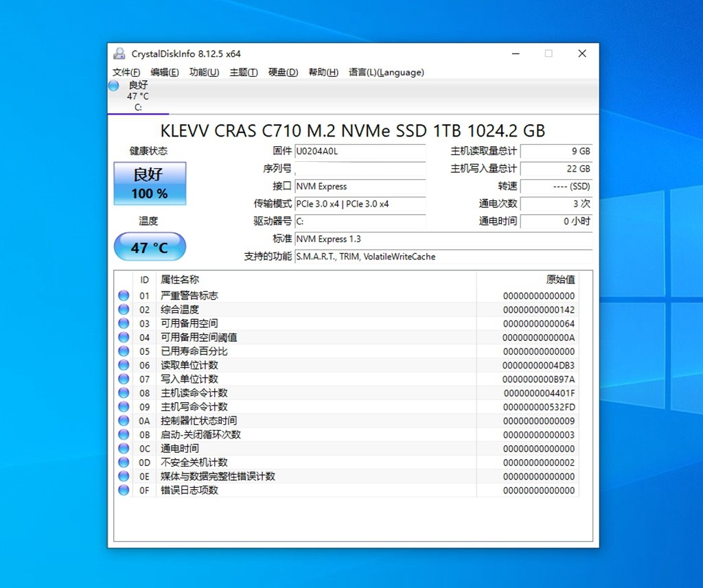Open the 硬盘(D) menu
The width and height of the screenshot is (703, 588).
283,72
